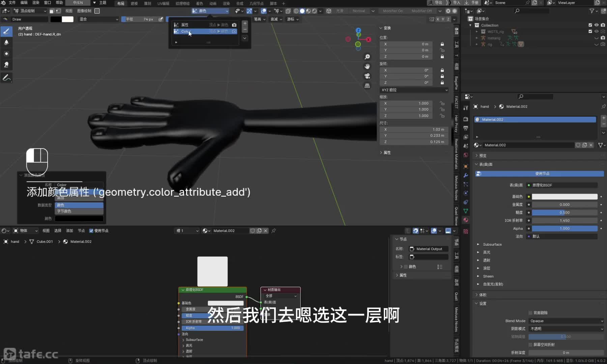The height and width of the screenshot is (364, 607).
Task: Toggle WGTS_rig exclude checkbox in outliner
Action: [590, 31]
